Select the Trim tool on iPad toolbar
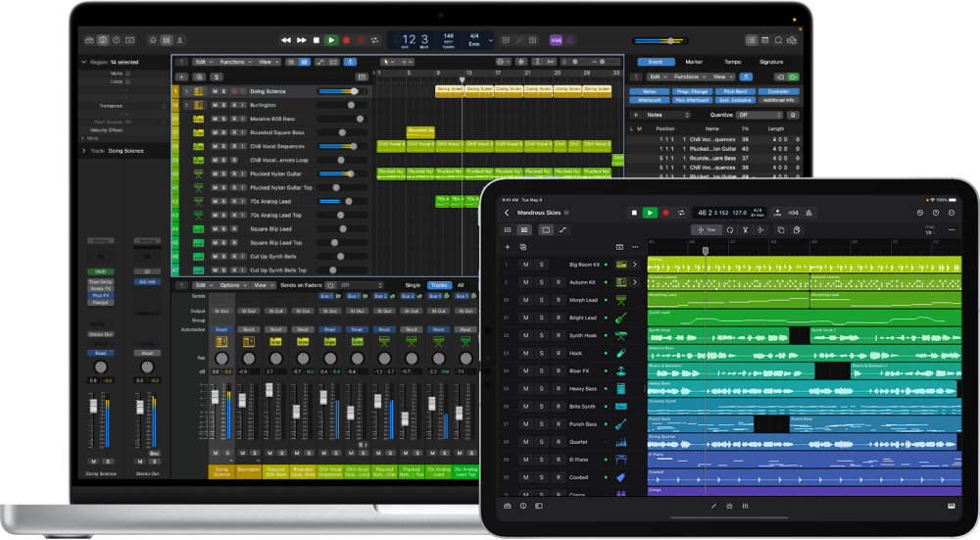980x540 pixels. click(708, 230)
